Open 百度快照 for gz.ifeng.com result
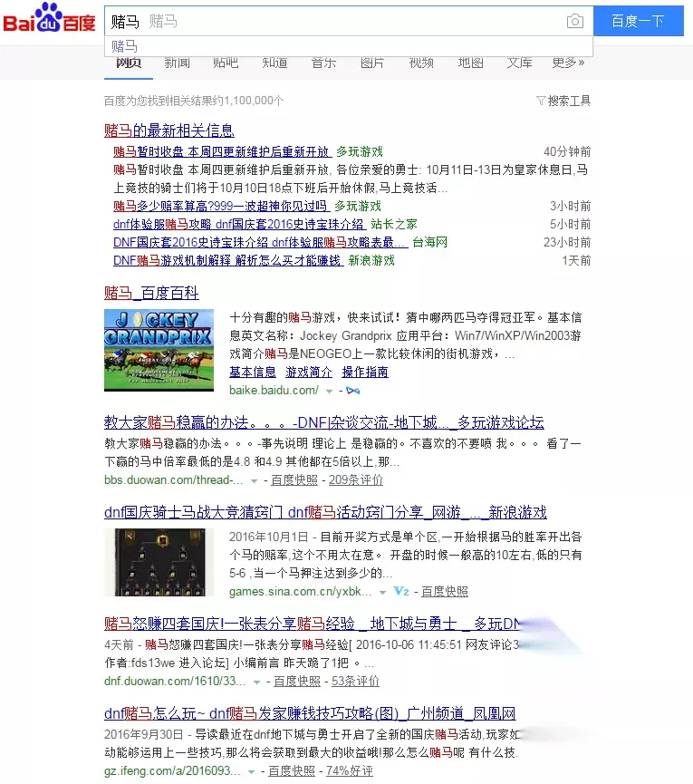Viewport: 693px width, 784px height. click(292, 771)
